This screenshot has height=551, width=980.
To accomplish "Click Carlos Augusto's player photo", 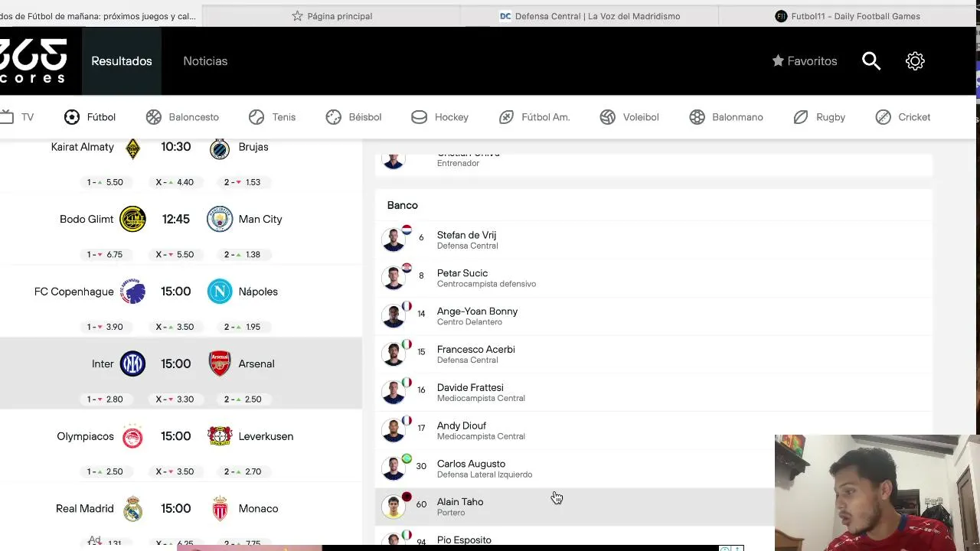I will coord(394,468).
